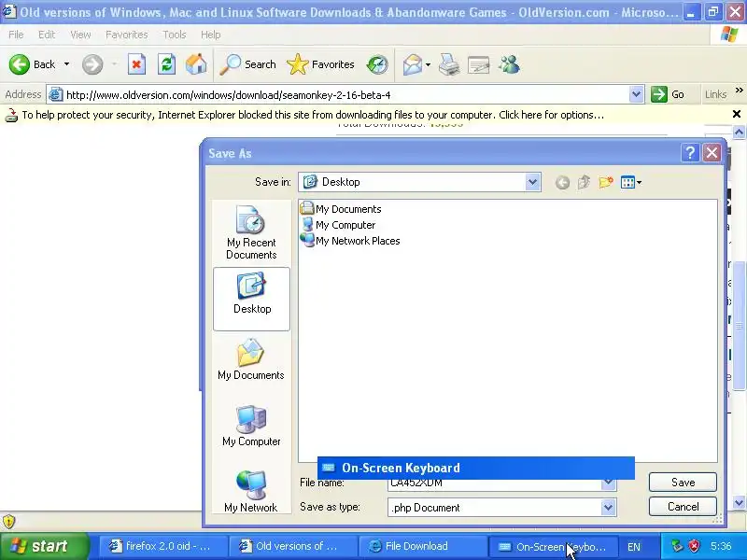Screen dimensions: 747x560
Task: Select My Documents in the file list
Action: [341, 209]
